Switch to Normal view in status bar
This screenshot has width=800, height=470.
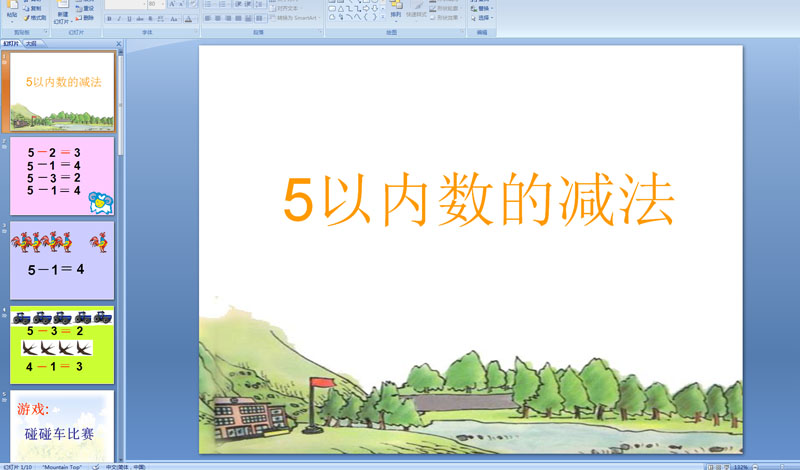click(x=710, y=467)
